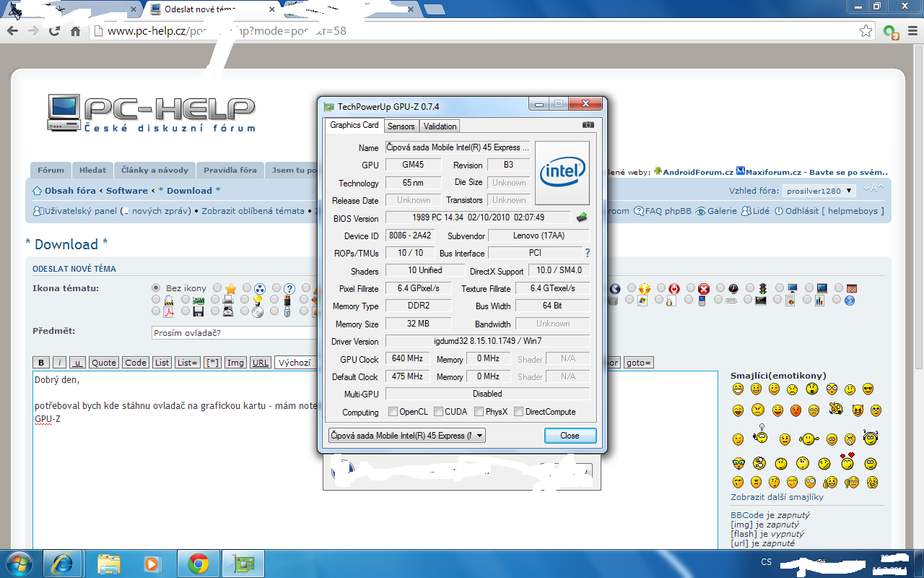Screen dimensions: 924x578
Task: Click the floppy disk topic icon
Action: tap(199, 311)
